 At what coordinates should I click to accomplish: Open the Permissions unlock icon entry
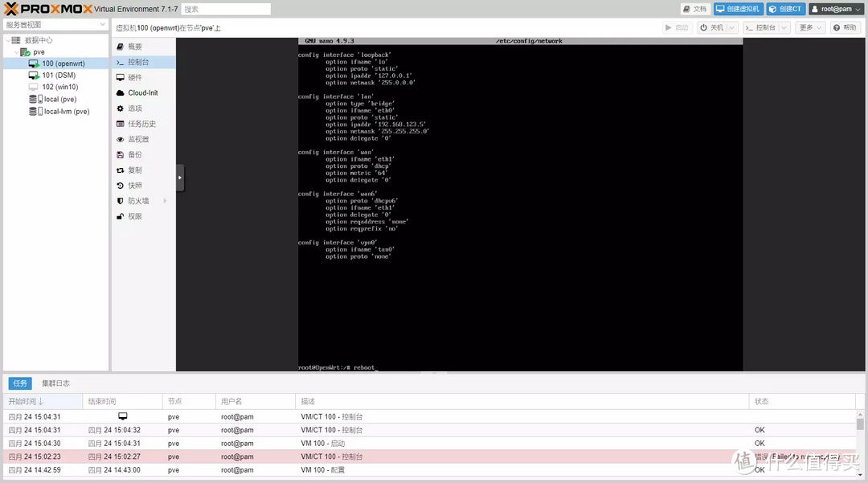pyautogui.click(x=143, y=216)
